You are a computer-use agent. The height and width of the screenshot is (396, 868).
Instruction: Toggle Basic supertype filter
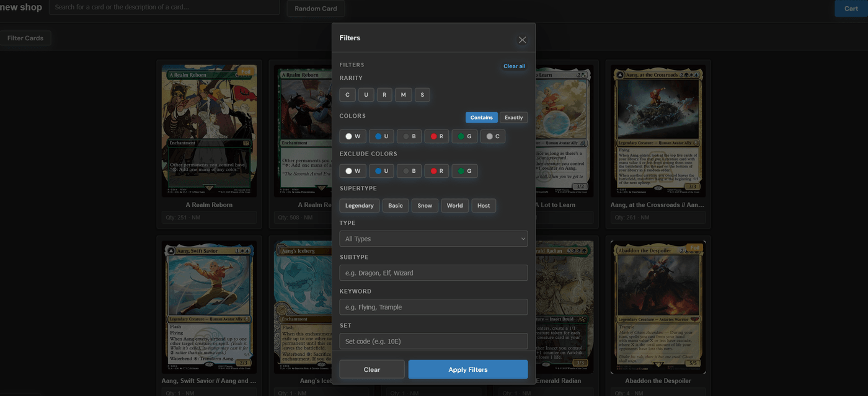click(x=396, y=206)
